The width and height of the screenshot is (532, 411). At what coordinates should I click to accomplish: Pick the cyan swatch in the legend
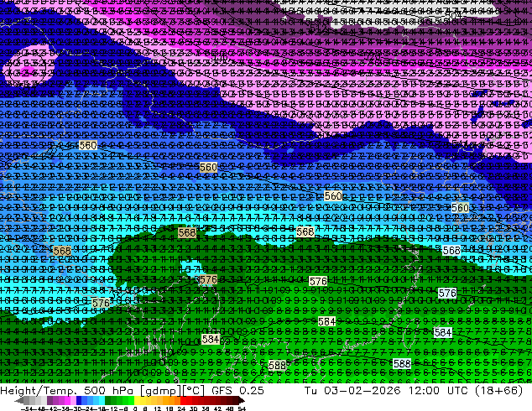pos(102,401)
